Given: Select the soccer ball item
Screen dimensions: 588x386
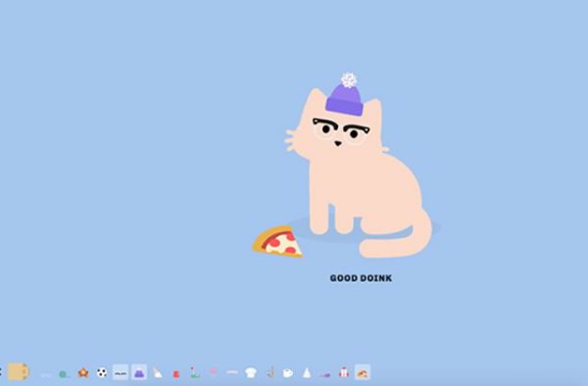Looking at the screenshot, I should [x=102, y=372].
